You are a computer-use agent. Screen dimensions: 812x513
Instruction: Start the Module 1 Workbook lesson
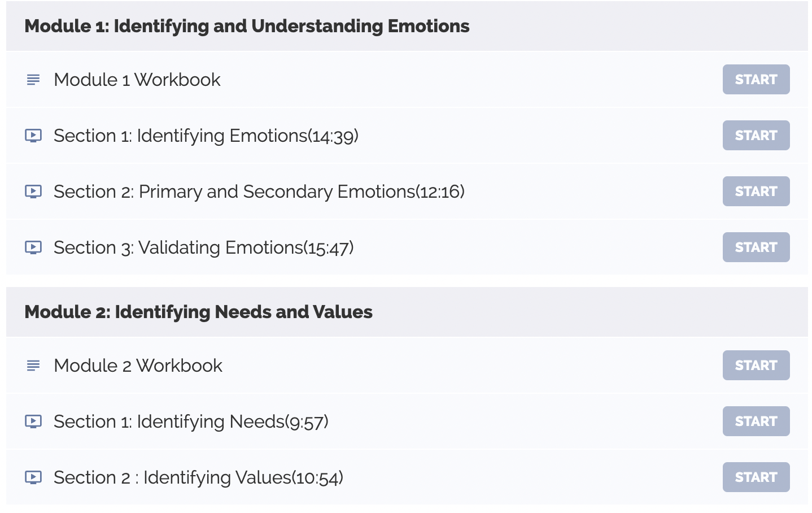[756, 80]
